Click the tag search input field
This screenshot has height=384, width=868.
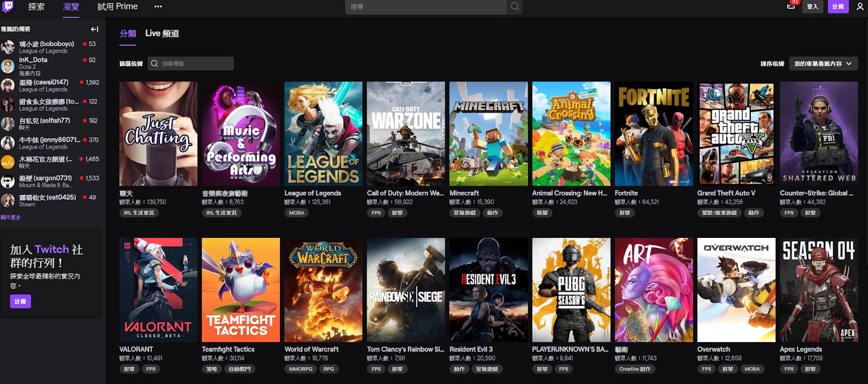190,64
